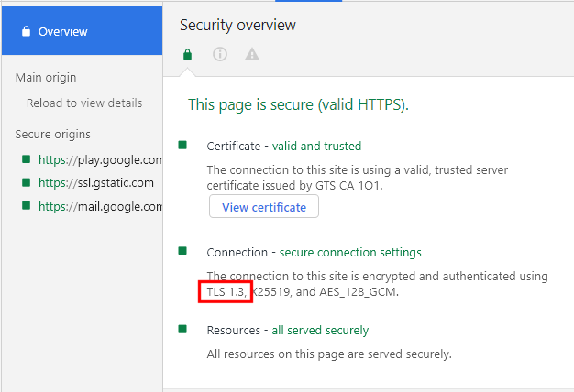The height and width of the screenshot is (392, 574).
Task: Click the Security overview title
Action: [237, 26]
